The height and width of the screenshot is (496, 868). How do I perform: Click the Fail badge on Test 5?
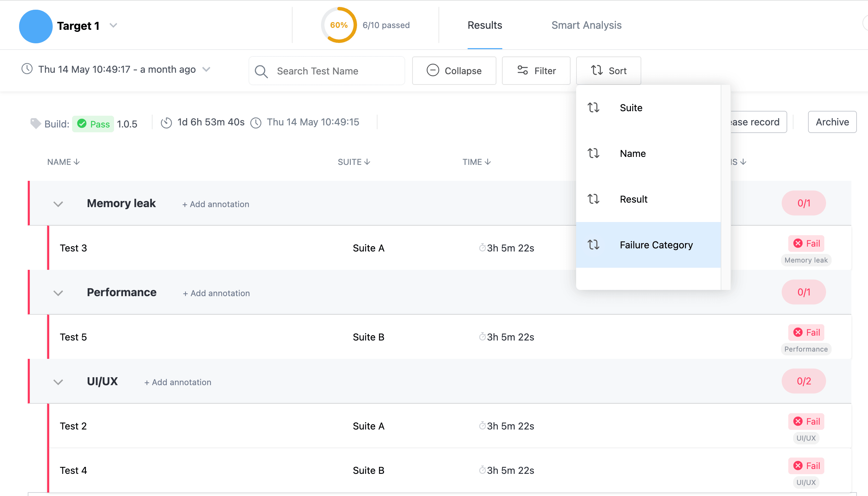[806, 333]
